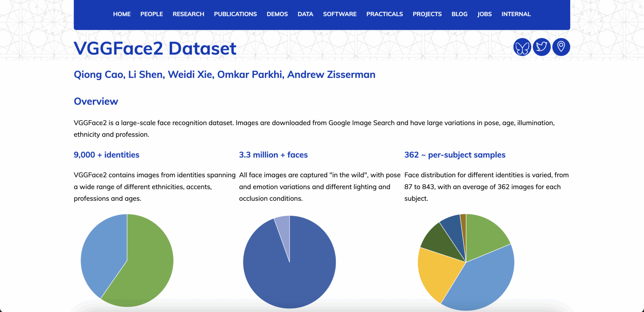
Task: Go to the DEMOS section
Action: (x=277, y=14)
